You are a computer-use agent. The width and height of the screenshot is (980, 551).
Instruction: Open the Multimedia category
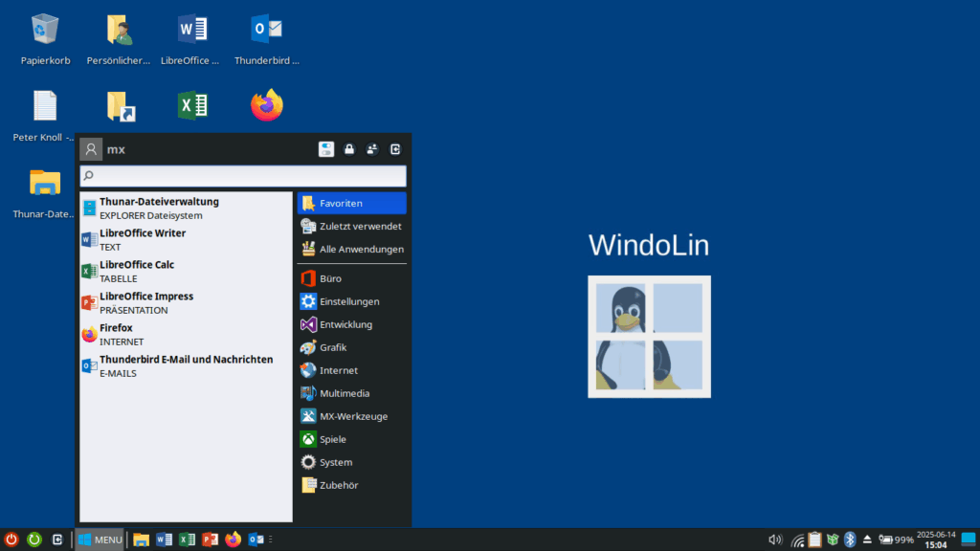click(x=352, y=393)
